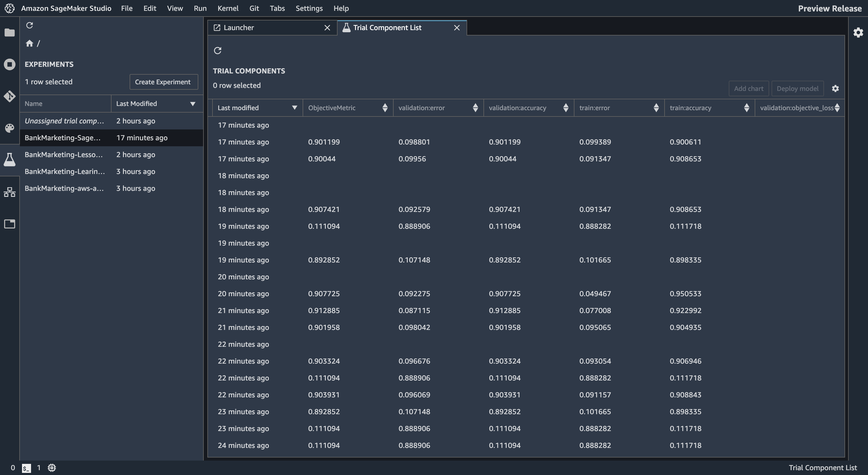Click the Add chart button
This screenshot has height=475, width=868.
pos(748,88)
